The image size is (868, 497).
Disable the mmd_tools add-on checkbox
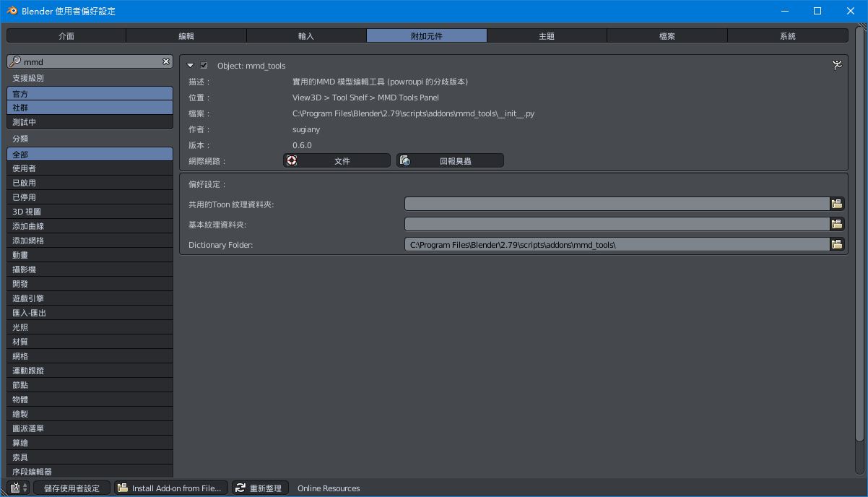pos(204,64)
